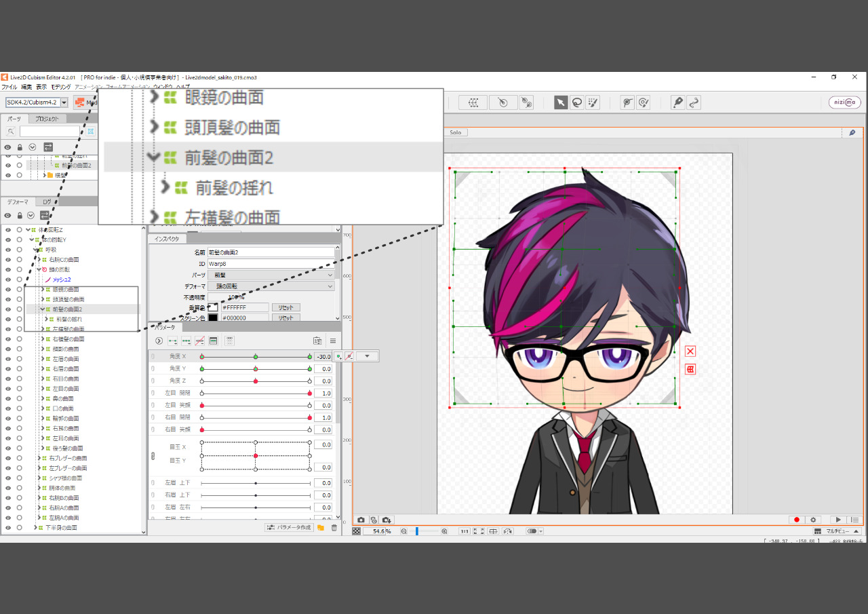The width and height of the screenshot is (868, 614).
Task: Select the lasso selection tool
Action: [576, 102]
